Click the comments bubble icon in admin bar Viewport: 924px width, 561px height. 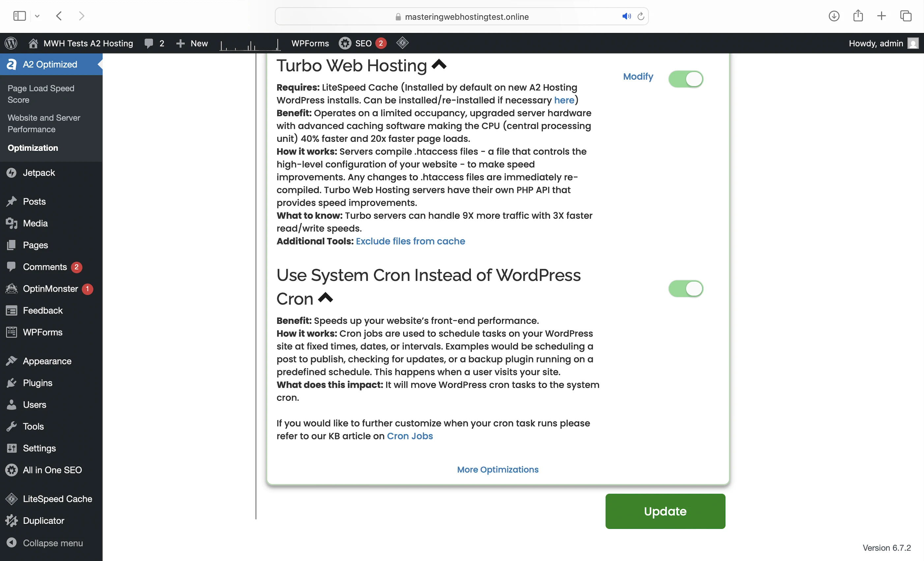149,43
